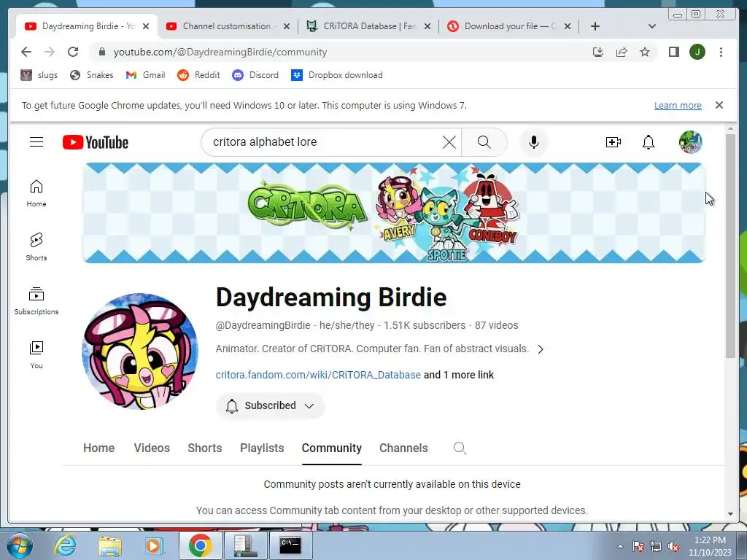Dismiss the Chrome update notice bar
Screen dimensions: 747x560
tap(719, 105)
